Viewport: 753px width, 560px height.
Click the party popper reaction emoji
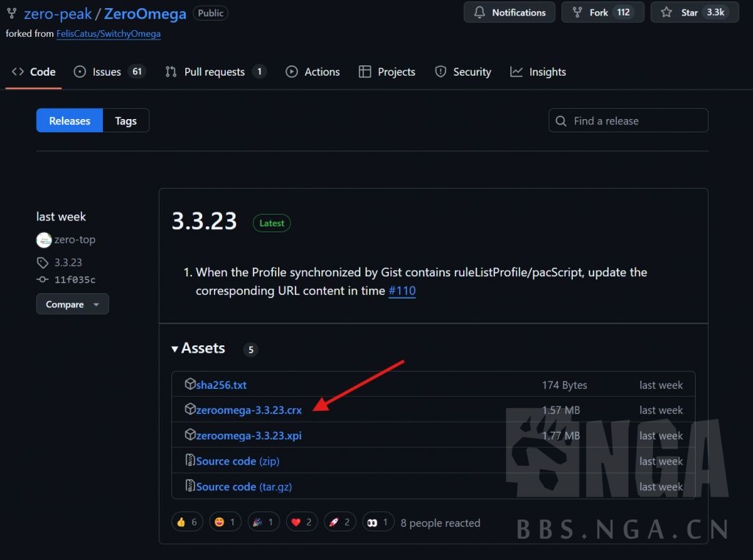[257, 523]
